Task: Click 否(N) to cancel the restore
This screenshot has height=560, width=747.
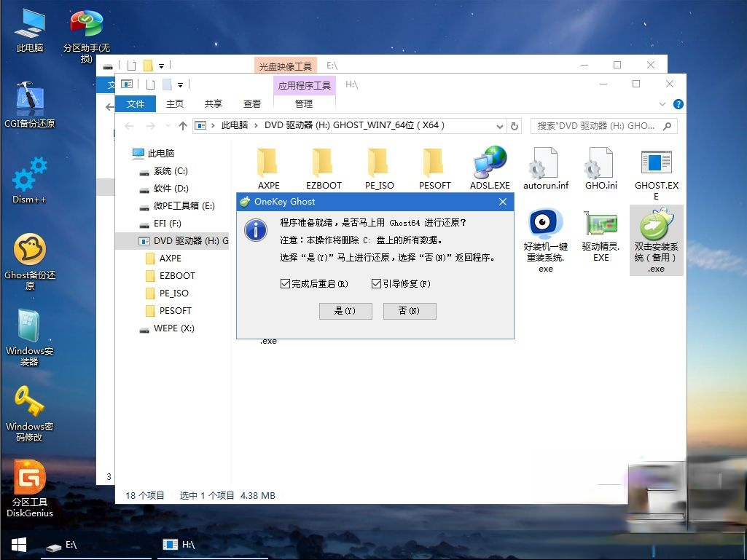Action: click(x=409, y=311)
